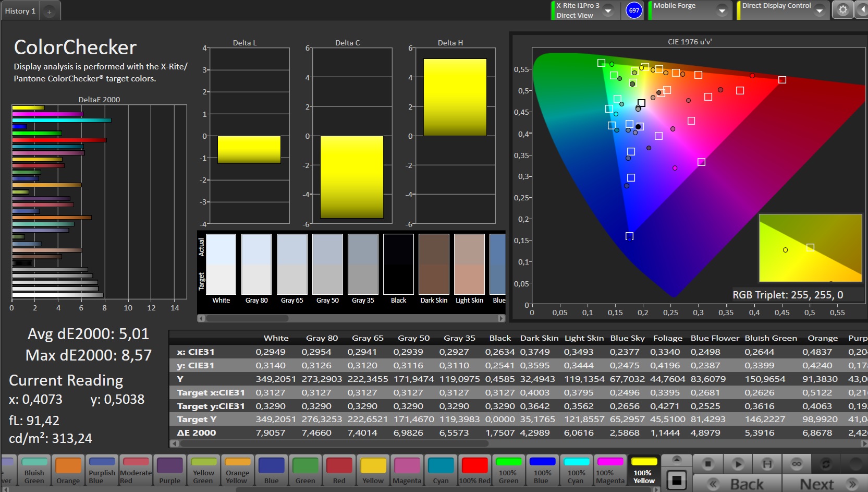The width and height of the screenshot is (868, 492).
Task: Click the blue 697 meter badge
Action: pyautogui.click(x=634, y=10)
